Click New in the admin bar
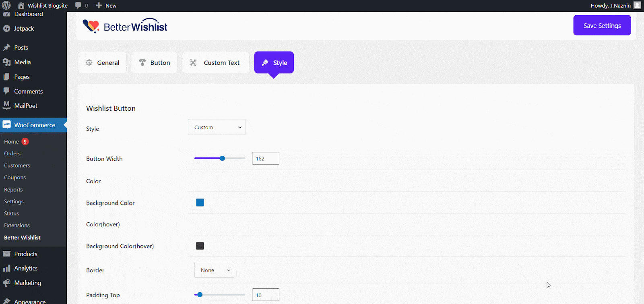This screenshot has width=644, height=304. point(111,6)
